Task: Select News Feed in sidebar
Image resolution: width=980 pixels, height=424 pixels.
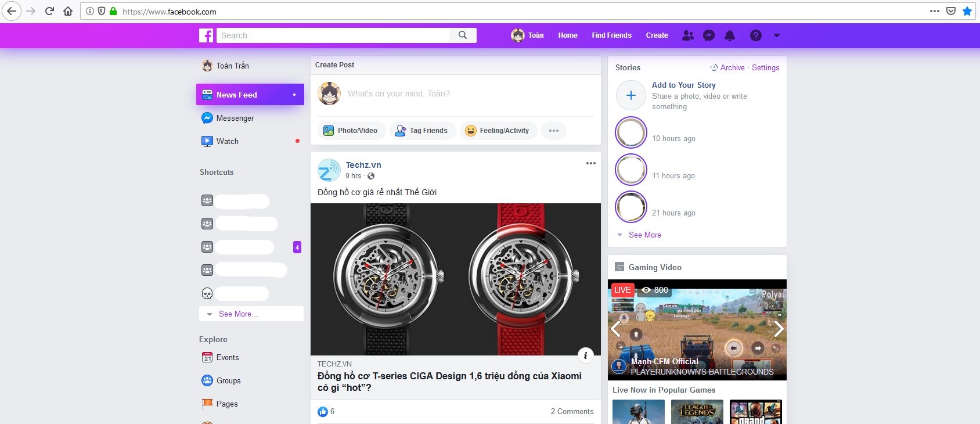Action: tap(250, 95)
